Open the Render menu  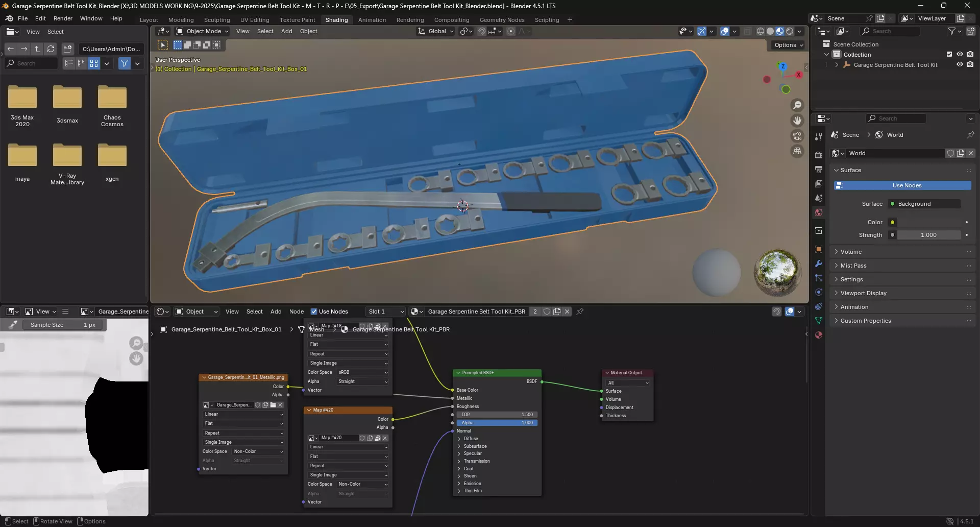[63, 18]
